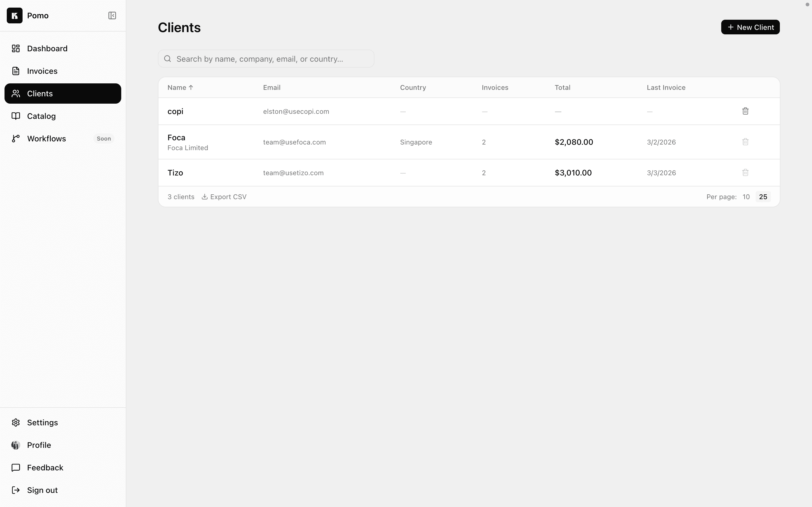Toggle Name column sort order
Image resolution: width=812 pixels, height=507 pixels.
pos(180,87)
